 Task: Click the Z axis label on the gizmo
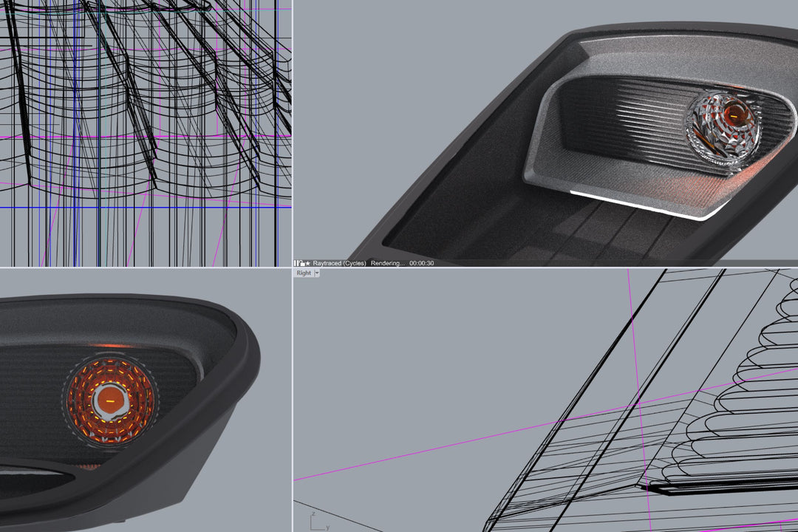click(313, 513)
